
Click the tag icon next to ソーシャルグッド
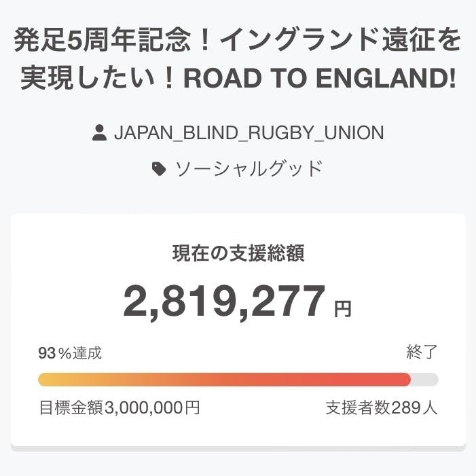pos(159,169)
